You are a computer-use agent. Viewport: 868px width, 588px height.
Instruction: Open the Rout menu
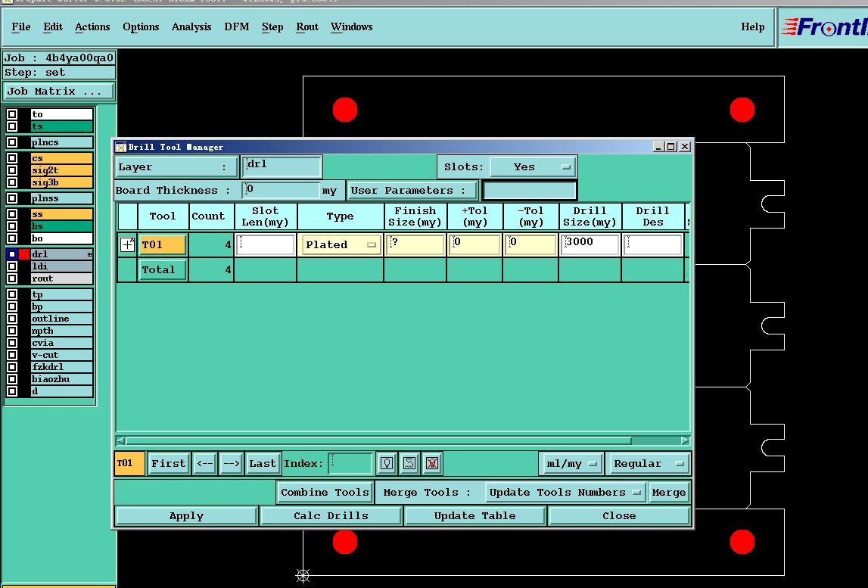point(307,26)
